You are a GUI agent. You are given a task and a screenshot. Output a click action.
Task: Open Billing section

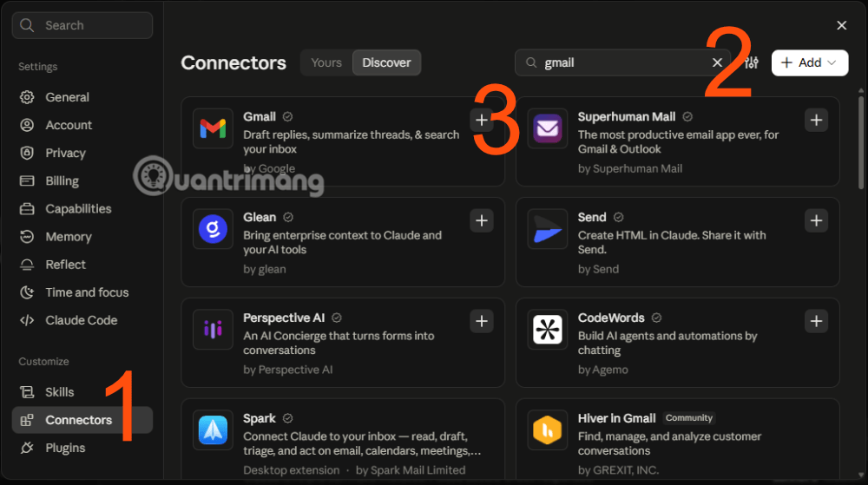[x=82, y=180]
